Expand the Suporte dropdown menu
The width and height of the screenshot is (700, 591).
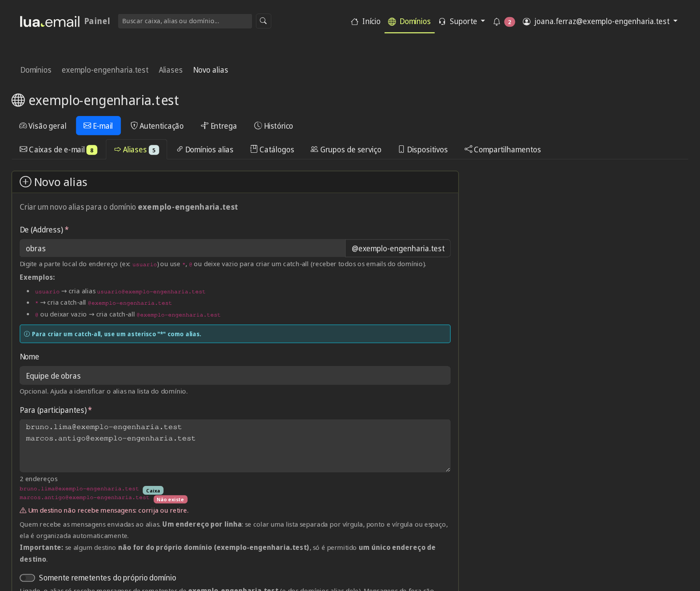pyautogui.click(x=462, y=21)
